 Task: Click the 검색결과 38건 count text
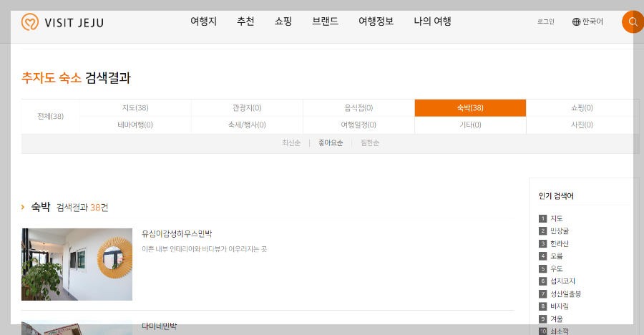tap(82, 208)
